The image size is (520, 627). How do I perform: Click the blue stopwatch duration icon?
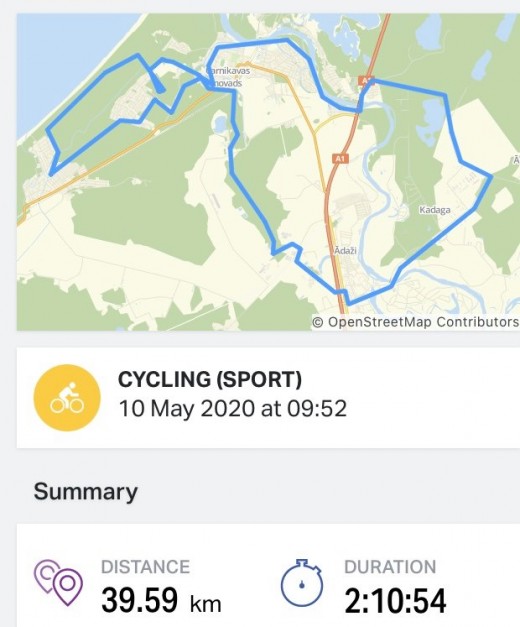tap(302, 582)
